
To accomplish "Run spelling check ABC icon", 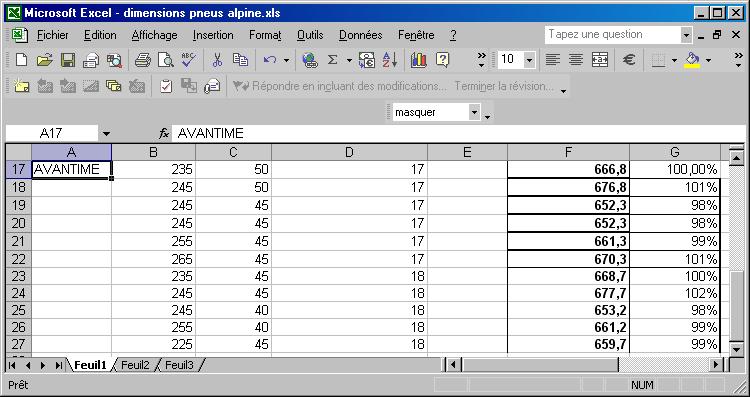I will tap(188, 60).
